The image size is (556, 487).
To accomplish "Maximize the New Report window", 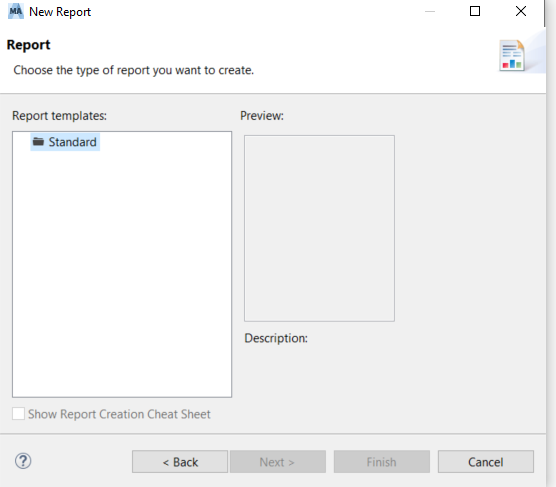I will pos(475,11).
